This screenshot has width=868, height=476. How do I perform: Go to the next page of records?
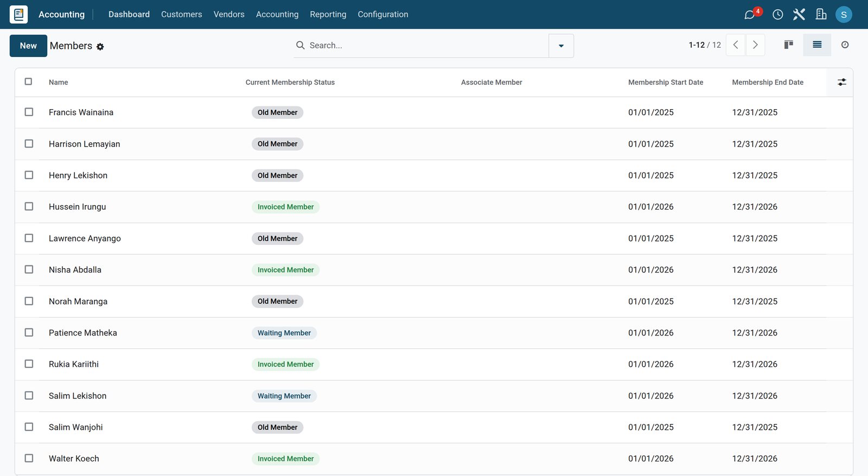[x=755, y=45]
